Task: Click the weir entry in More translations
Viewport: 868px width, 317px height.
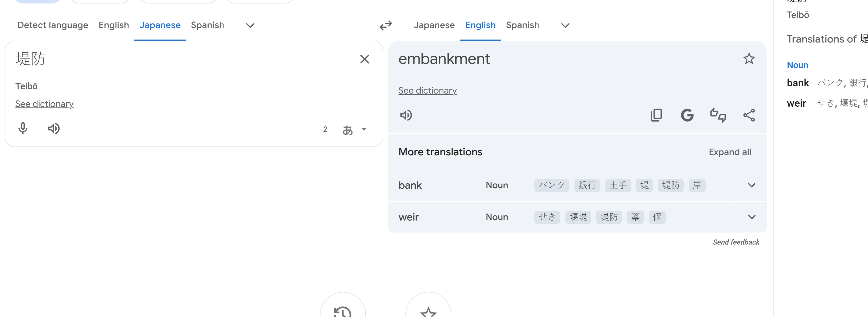Action: point(409,217)
